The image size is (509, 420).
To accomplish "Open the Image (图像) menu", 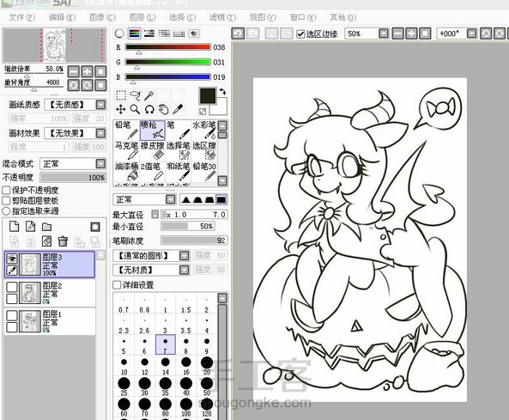I will click(102, 17).
